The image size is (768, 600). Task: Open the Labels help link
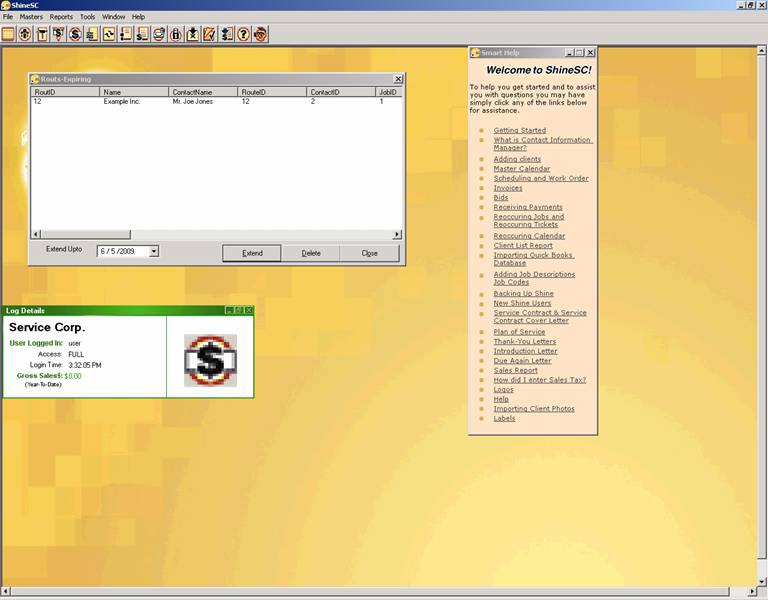pyautogui.click(x=504, y=418)
